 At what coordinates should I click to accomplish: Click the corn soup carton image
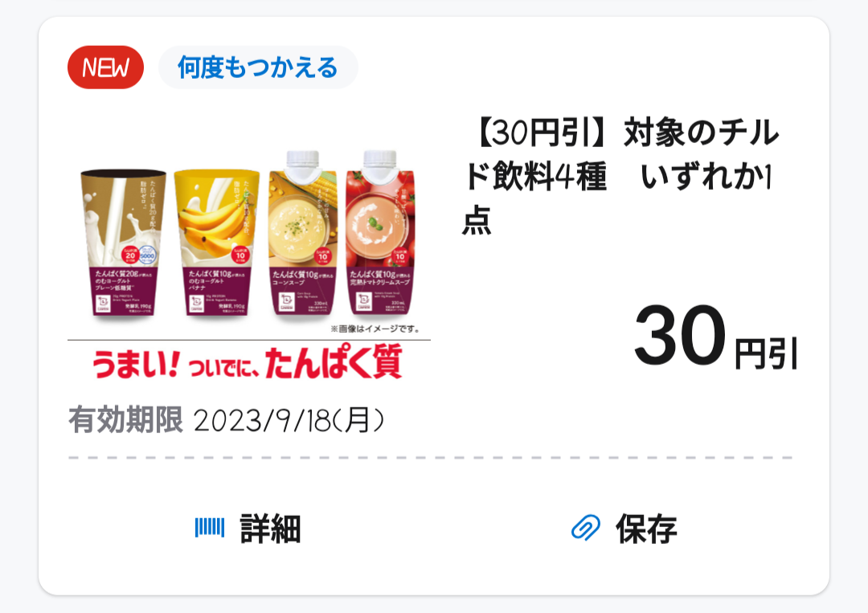point(302,232)
